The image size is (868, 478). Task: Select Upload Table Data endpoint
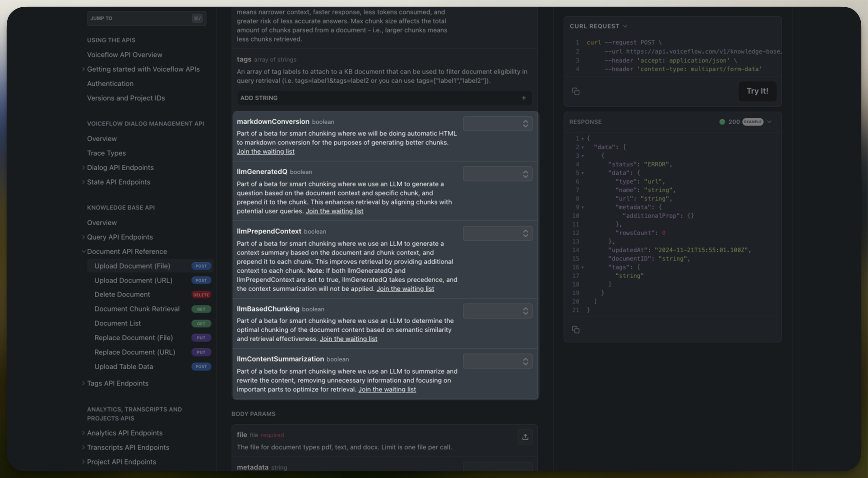pos(124,367)
